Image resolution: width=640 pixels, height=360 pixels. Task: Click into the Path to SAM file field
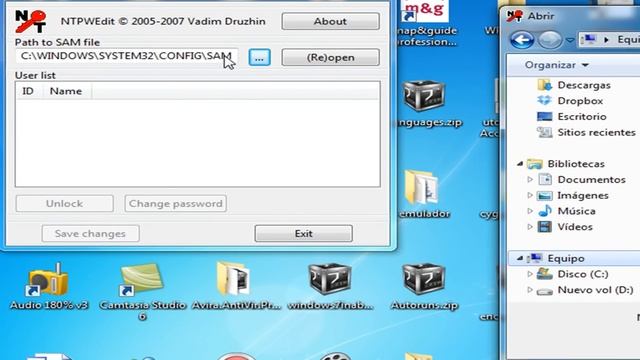pos(127,56)
